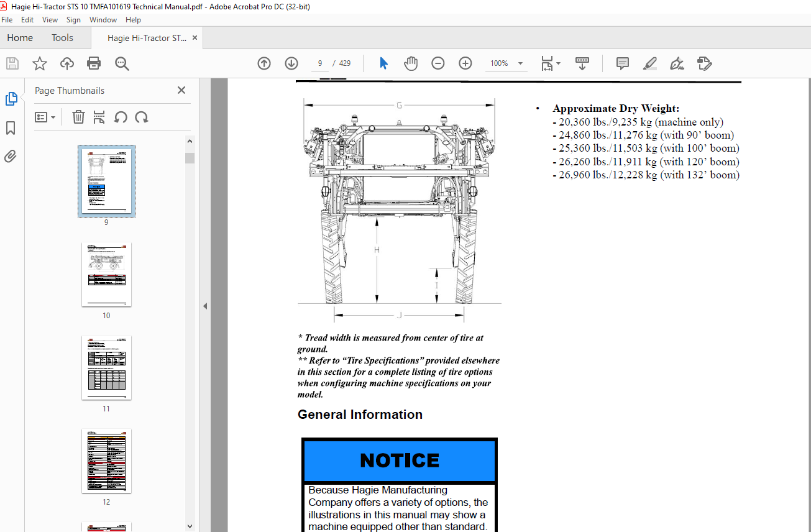Open the Sign document pen tool

677,63
